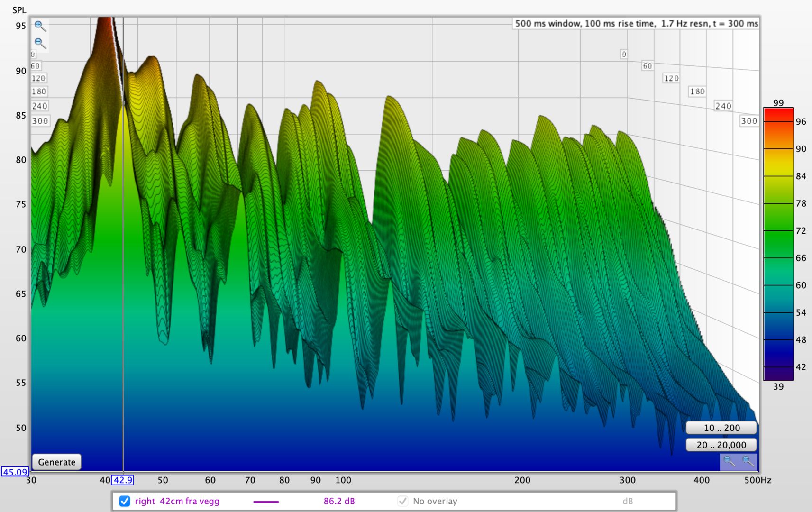Click the 400 label on the frequency axis
Screen dimensions: 812x512
pos(702,480)
